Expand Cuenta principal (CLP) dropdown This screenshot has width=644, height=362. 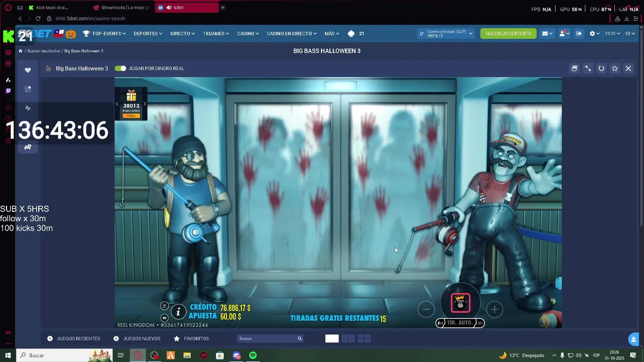coord(470,34)
